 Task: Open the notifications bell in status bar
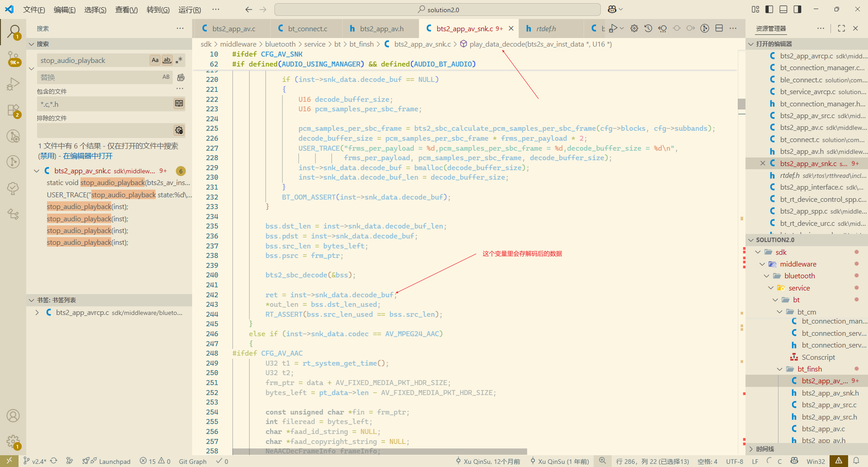click(856, 461)
